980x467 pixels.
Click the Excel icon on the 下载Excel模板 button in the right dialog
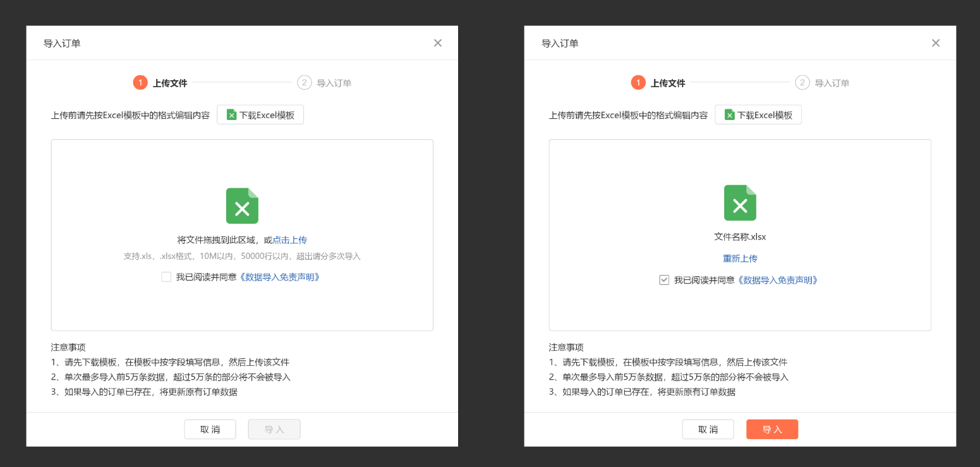point(730,115)
